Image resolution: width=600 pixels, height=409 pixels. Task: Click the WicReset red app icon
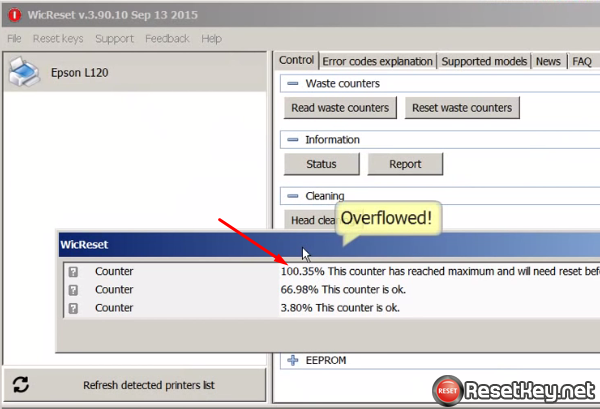[15, 15]
